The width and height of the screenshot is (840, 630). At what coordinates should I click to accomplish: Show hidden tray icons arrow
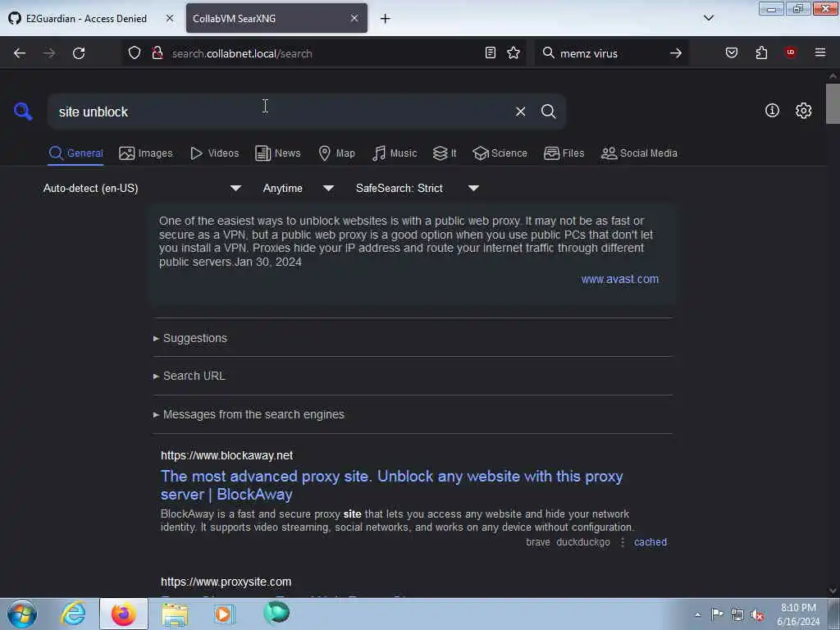pos(697,614)
